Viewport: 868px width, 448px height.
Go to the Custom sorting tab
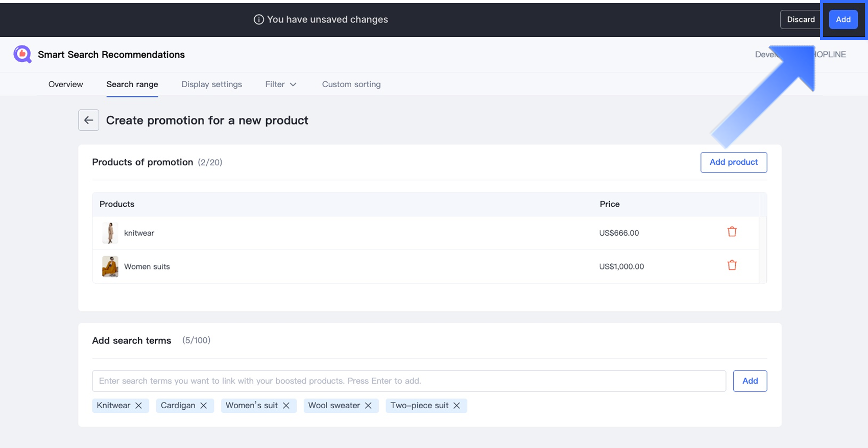(351, 84)
